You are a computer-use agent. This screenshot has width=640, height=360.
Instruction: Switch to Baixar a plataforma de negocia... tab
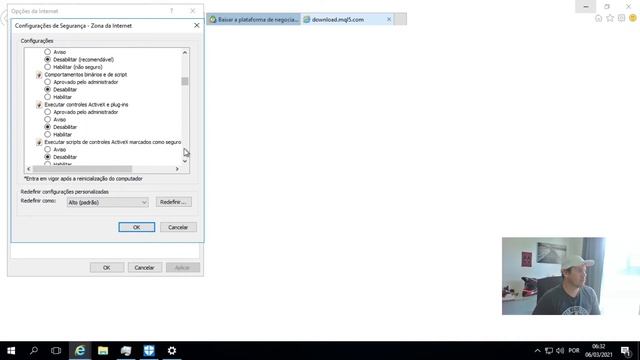tap(253, 20)
